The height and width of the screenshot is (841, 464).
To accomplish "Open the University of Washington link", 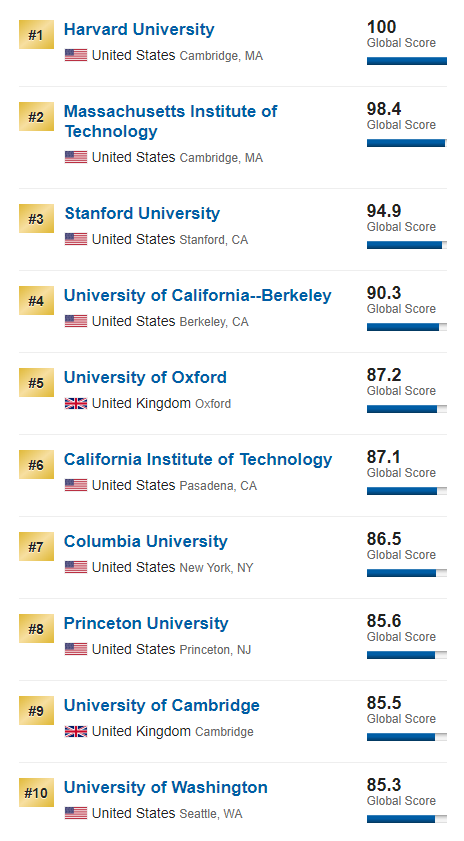I will click(166, 787).
